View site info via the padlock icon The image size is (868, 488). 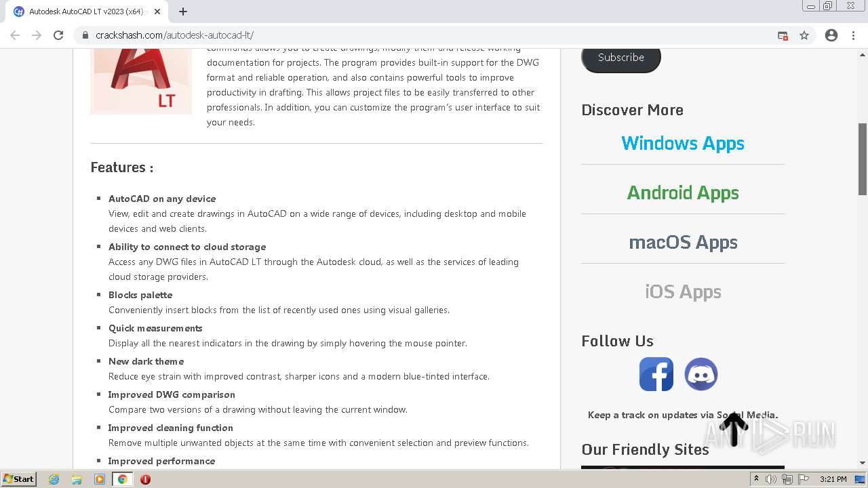[x=85, y=35]
